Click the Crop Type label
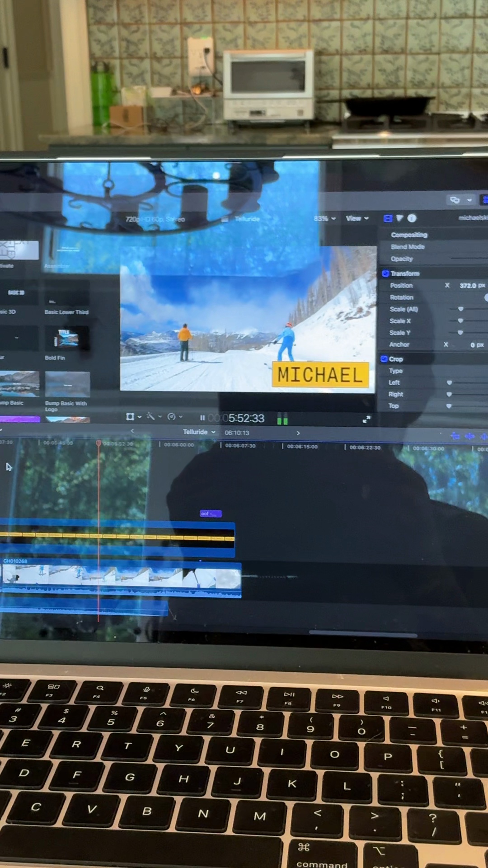The image size is (488, 868). click(x=396, y=371)
